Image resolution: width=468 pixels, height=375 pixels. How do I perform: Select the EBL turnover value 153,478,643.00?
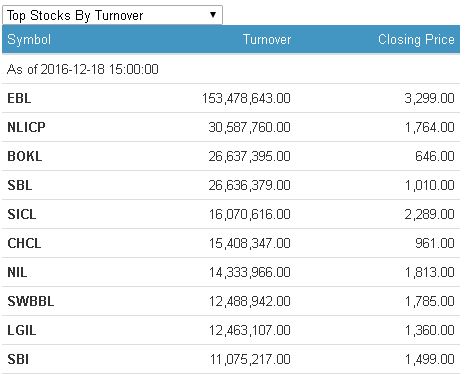[246, 98]
